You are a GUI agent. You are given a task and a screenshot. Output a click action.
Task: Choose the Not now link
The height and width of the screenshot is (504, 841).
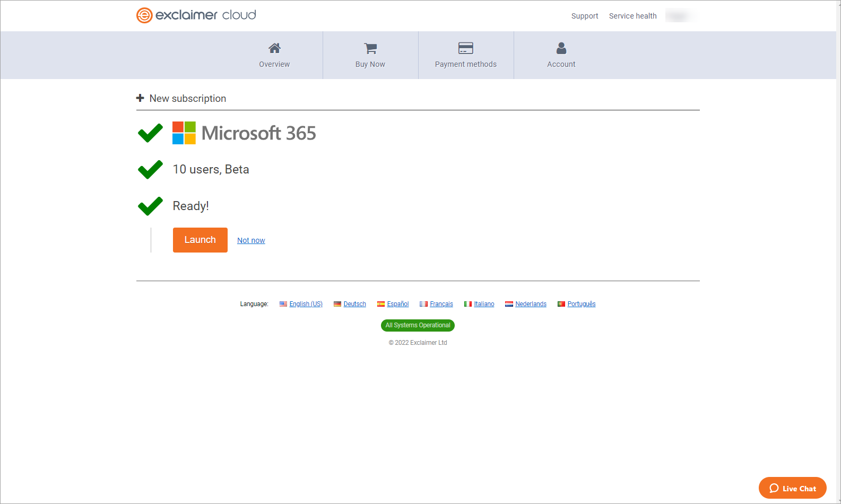251,240
